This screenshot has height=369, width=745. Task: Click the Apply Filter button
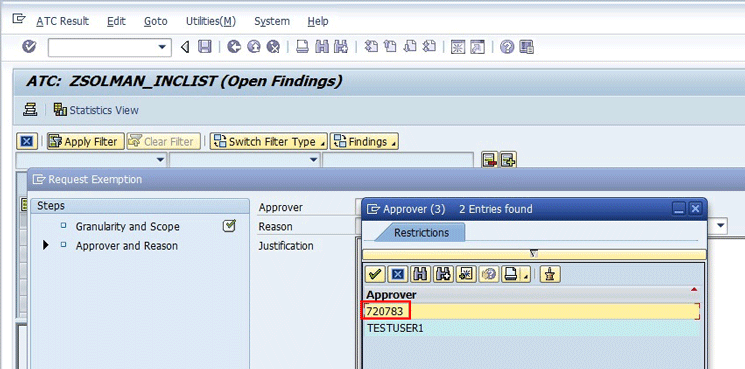point(86,142)
